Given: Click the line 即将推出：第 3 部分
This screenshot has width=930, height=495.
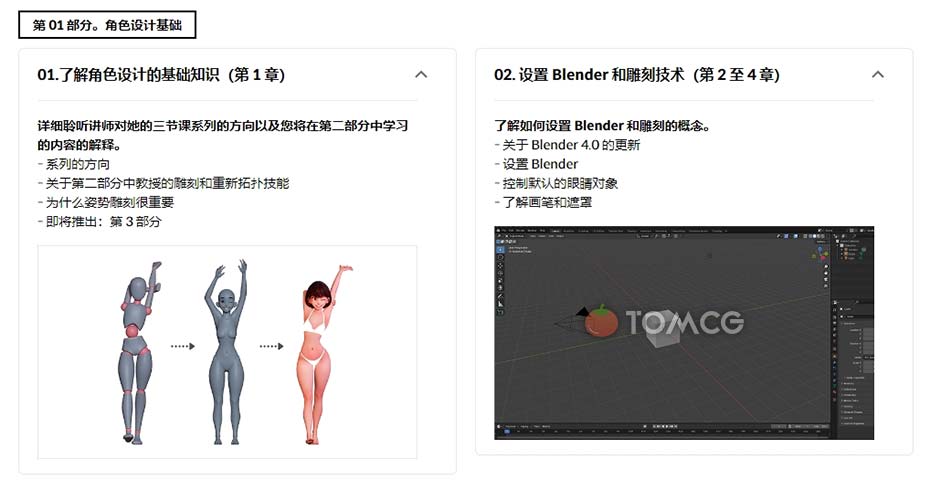Looking at the screenshot, I should 99,222.
